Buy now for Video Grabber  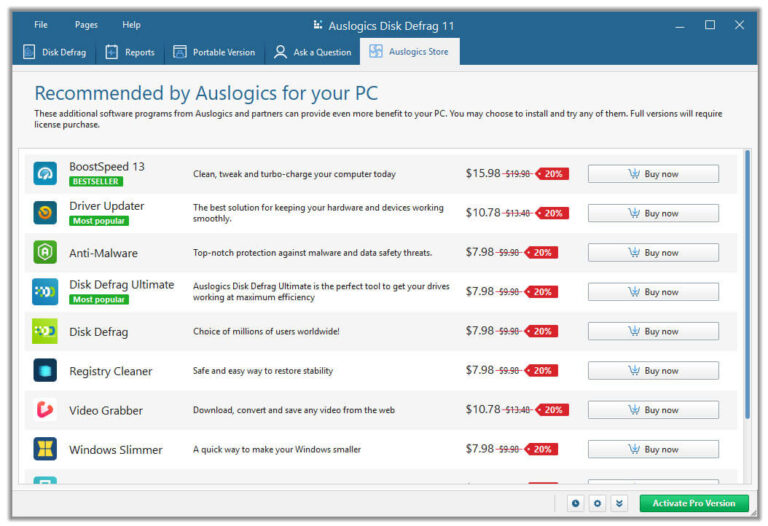pos(653,410)
